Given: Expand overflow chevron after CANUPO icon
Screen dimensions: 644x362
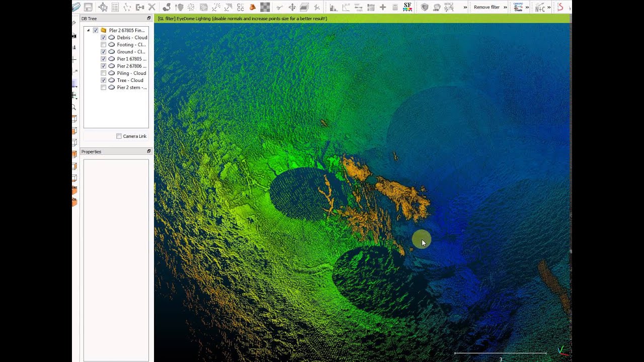Looking at the screenshot, I should pos(527,7).
